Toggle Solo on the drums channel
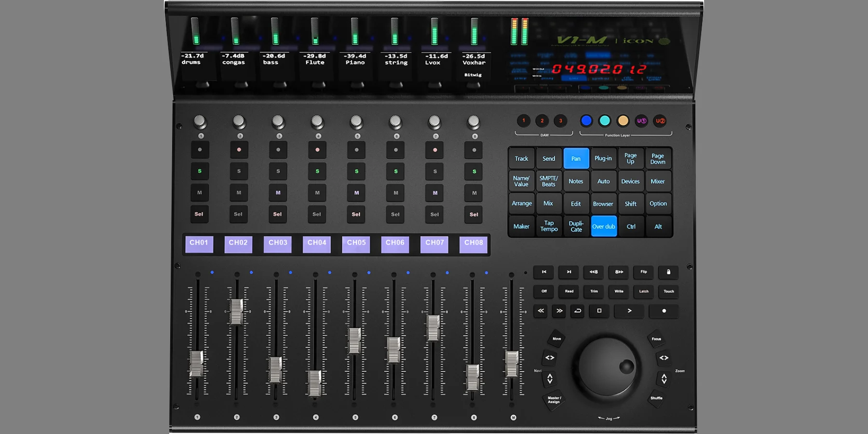This screenshot has width=868, height=434. (x=200, y=171)
